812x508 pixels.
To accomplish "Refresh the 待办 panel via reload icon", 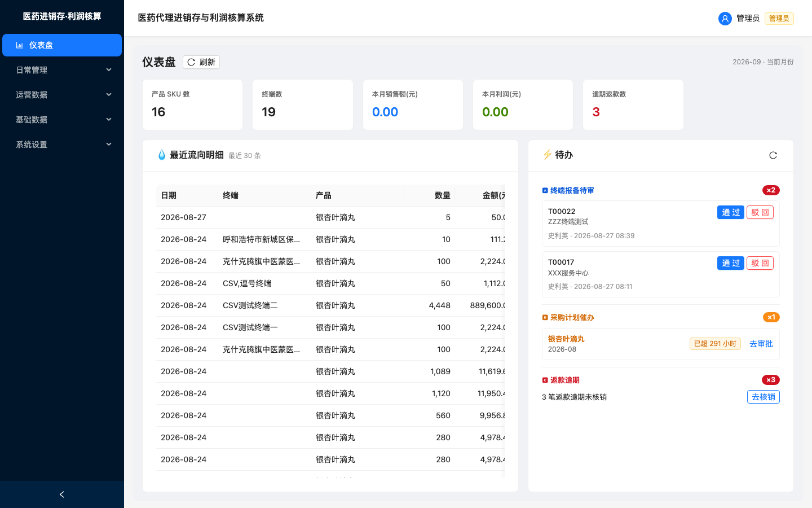I will [x=773, y=155].
